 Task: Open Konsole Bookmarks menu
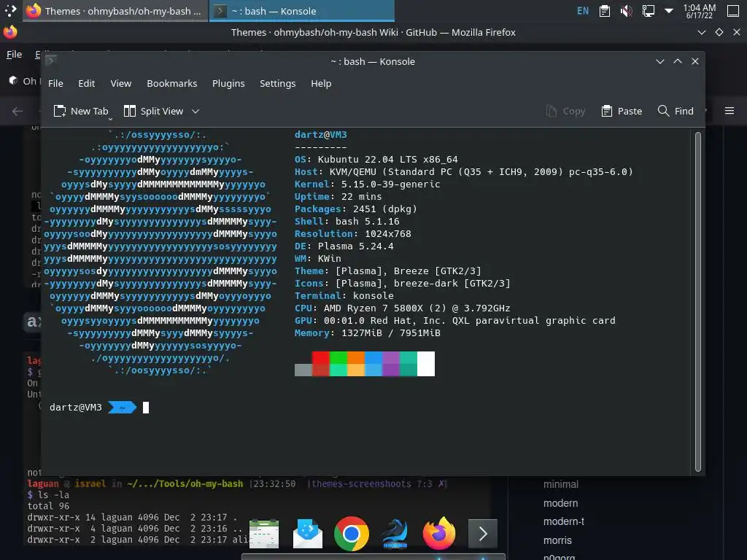[x=172, y=83]
